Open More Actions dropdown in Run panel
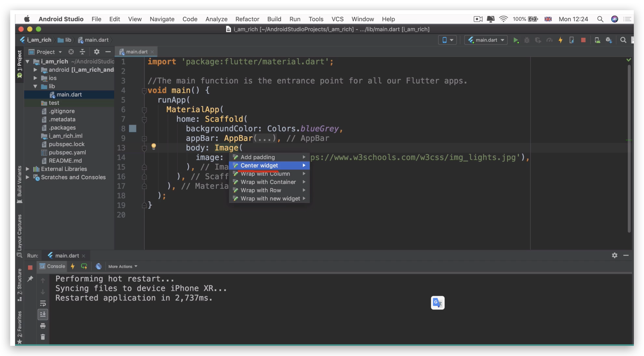The image size is (644, 356). (123, 266)
